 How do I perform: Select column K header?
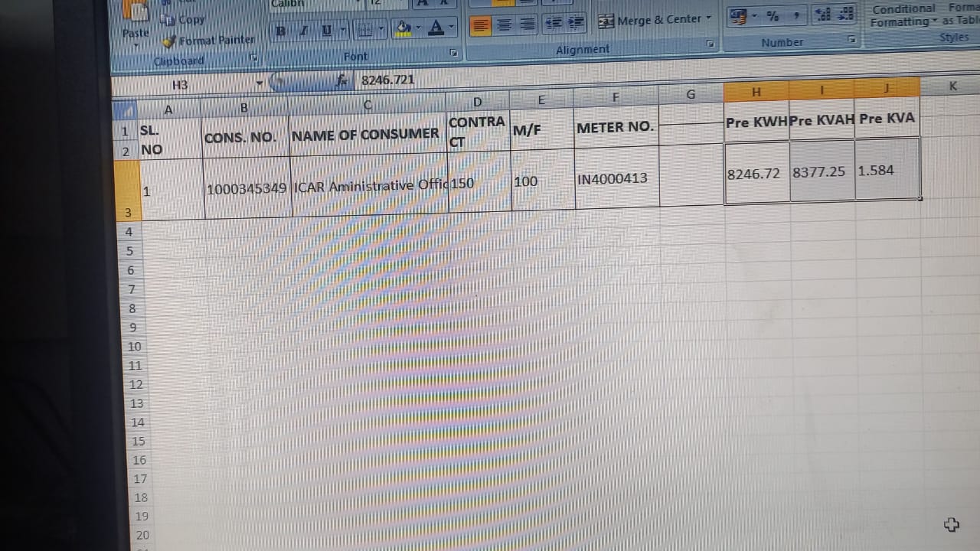[952, 86]
